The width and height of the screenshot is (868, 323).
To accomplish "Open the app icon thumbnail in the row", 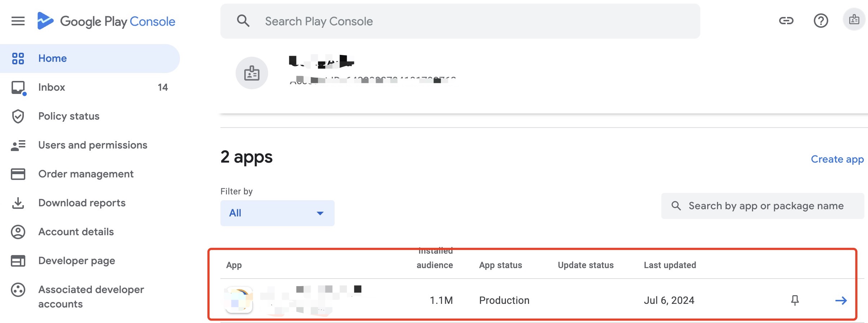I will 239,300.
